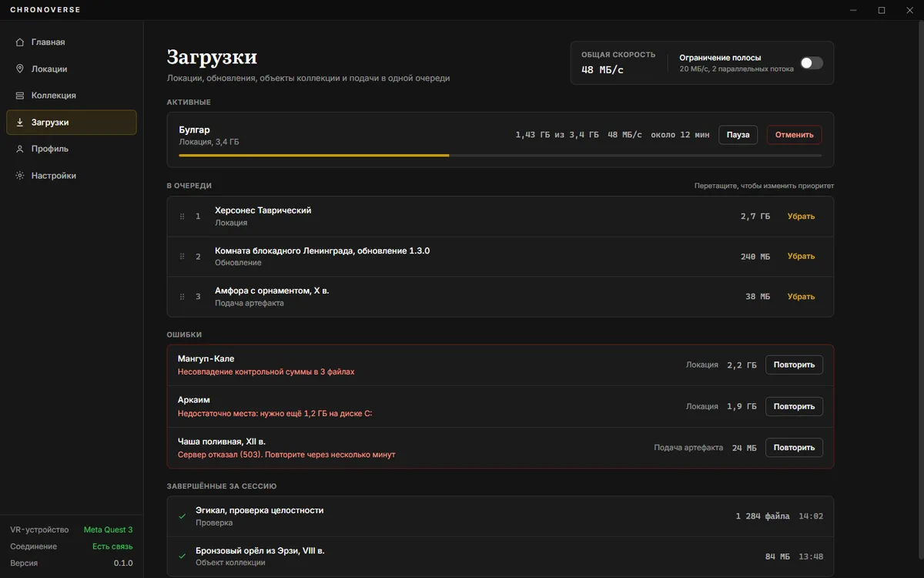This screenshot has height=578, width=924.
Task: Maximize the Chronoverse window
Action: tap(882, 10)
